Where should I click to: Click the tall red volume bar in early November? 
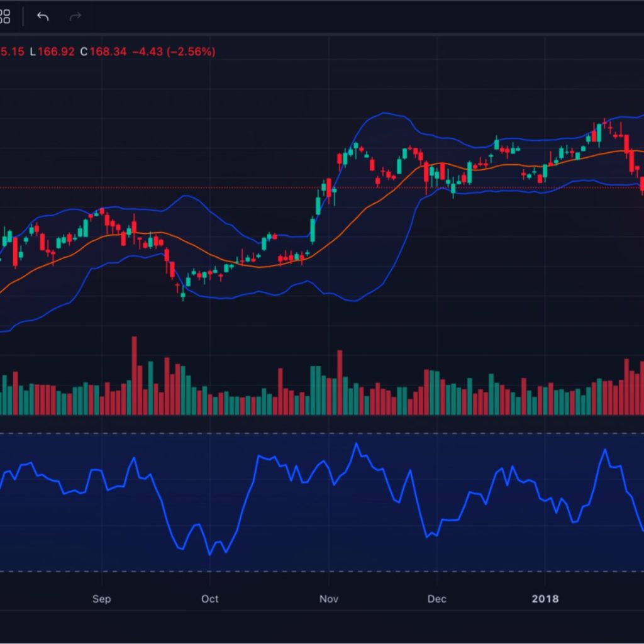click(340, 382)
